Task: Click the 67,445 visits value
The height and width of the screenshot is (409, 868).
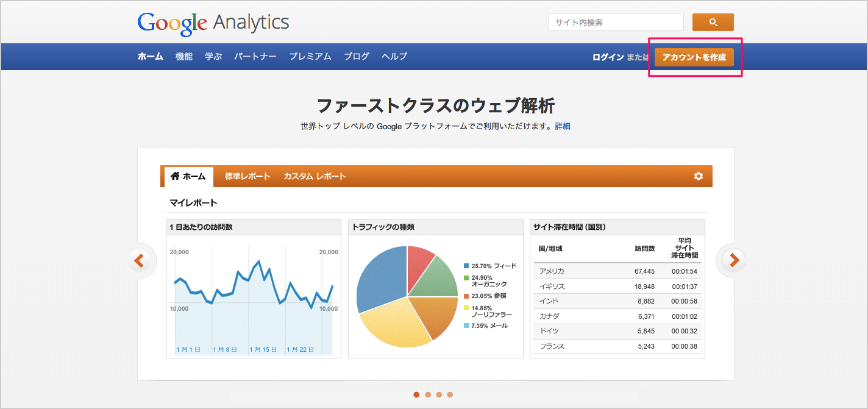Action: pos(644,271)
